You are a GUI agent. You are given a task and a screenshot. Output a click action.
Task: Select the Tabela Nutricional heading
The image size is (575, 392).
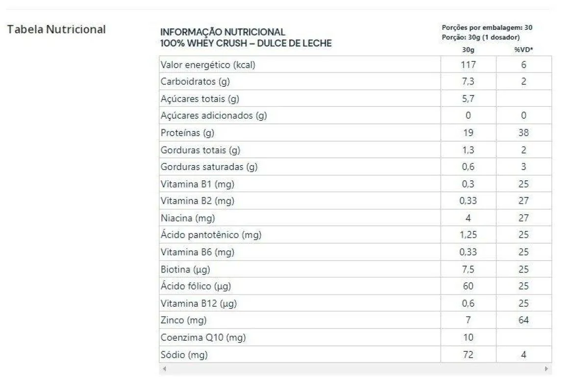coord(56,29)
